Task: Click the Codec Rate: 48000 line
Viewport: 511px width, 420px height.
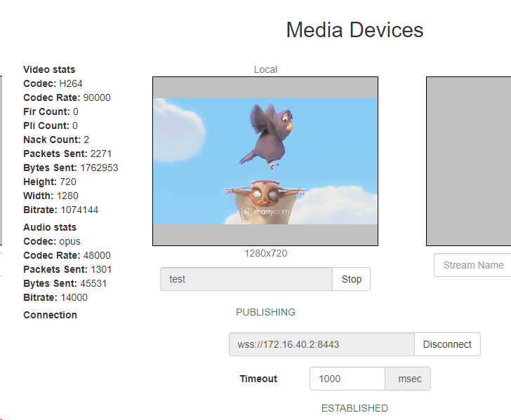Action: pyautogui.click(x=67, y=255)
